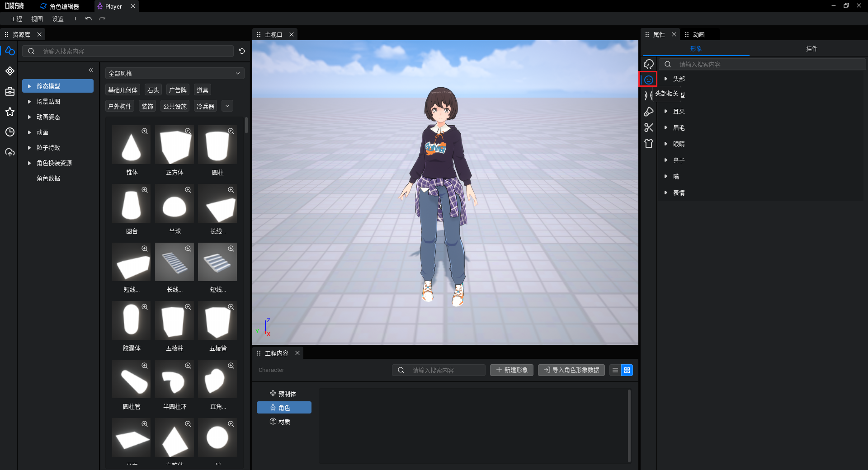Viewport: 868px width, 470px height.
Task: Expand the 眼睛 property group
Action: point(666,144)
